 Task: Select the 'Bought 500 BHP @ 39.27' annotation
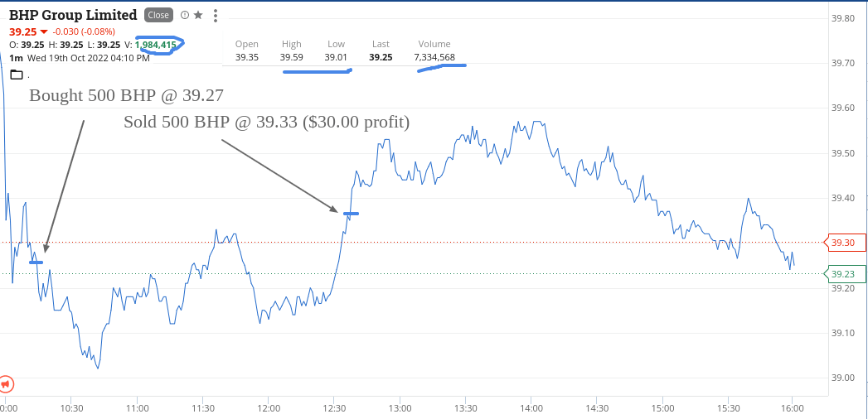[x=126, y=95]
